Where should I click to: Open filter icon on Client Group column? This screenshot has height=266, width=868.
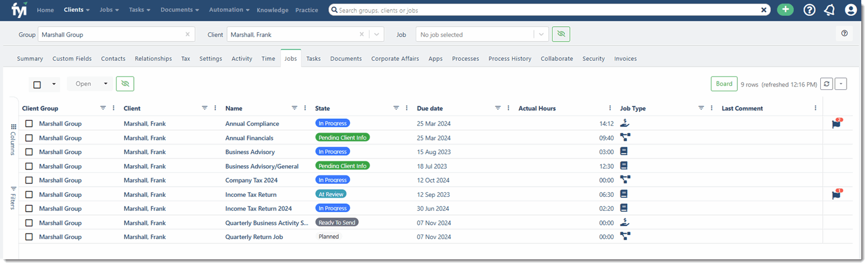pyautogui.click(x=103, y=108)
